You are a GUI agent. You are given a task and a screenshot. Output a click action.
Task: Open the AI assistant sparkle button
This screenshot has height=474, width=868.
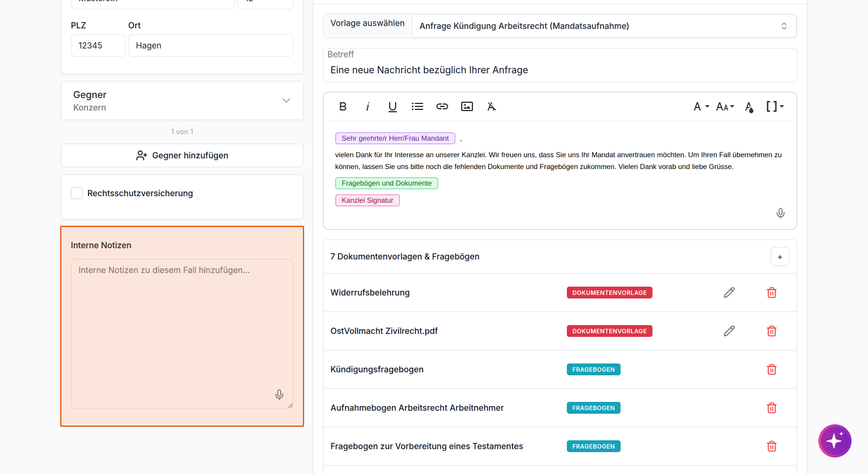point(835,441)
